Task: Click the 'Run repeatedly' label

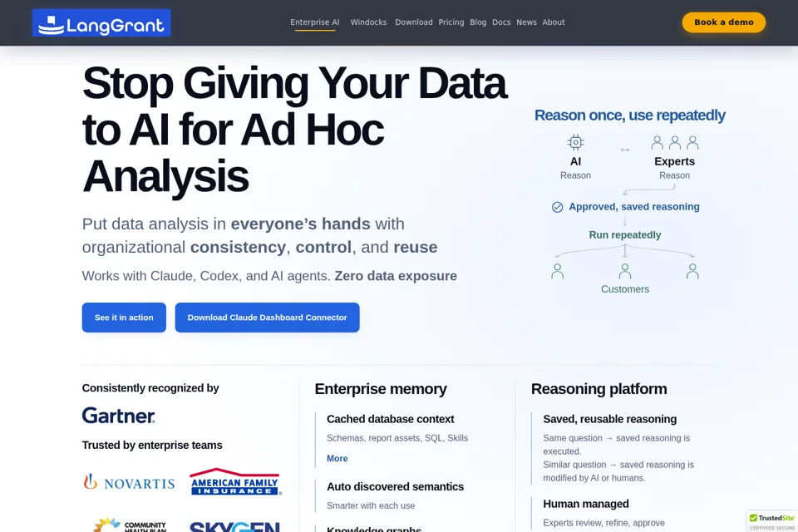Action: 625,234
